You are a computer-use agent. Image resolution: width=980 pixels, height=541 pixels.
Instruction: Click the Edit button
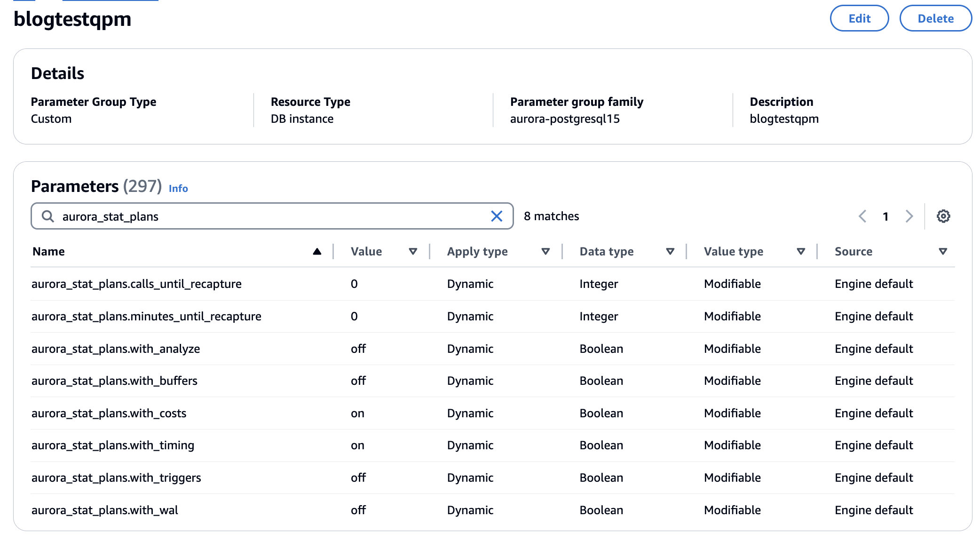pyautogui.click(x=859, y=18)
